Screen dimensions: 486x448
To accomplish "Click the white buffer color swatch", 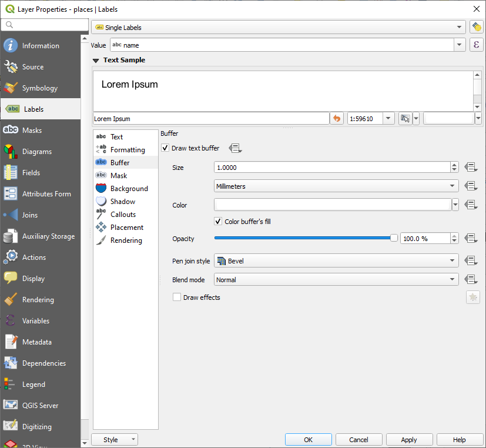I will click(x=332, y=205).
